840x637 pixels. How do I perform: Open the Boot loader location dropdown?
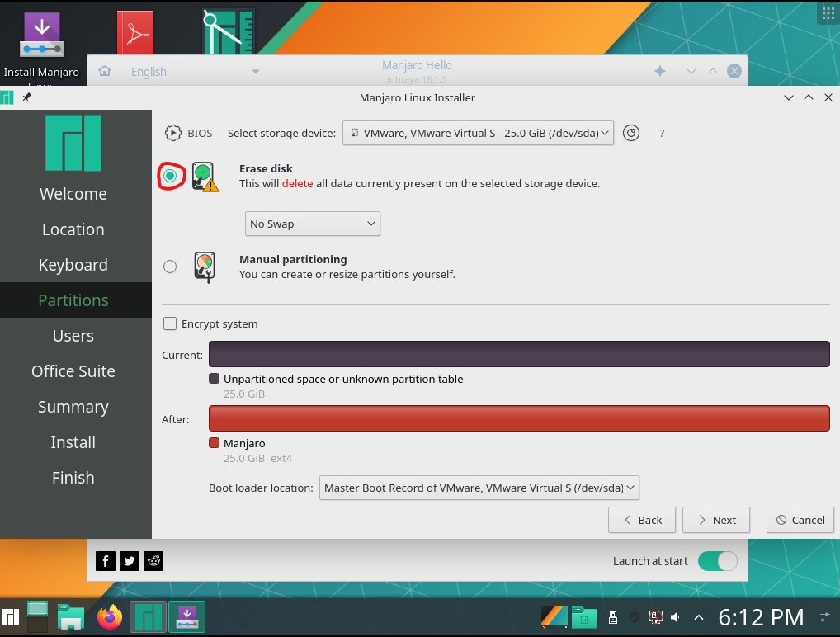(479, 488)
